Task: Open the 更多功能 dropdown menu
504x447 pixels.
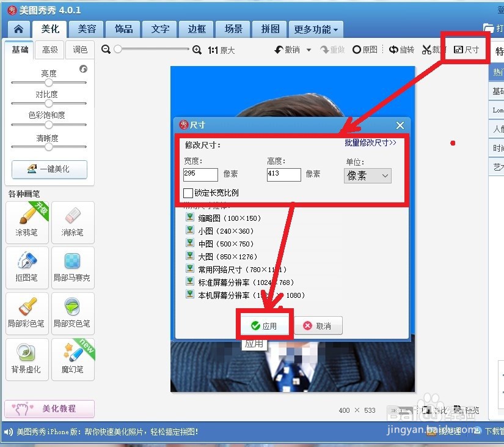Action: [316, 29]
